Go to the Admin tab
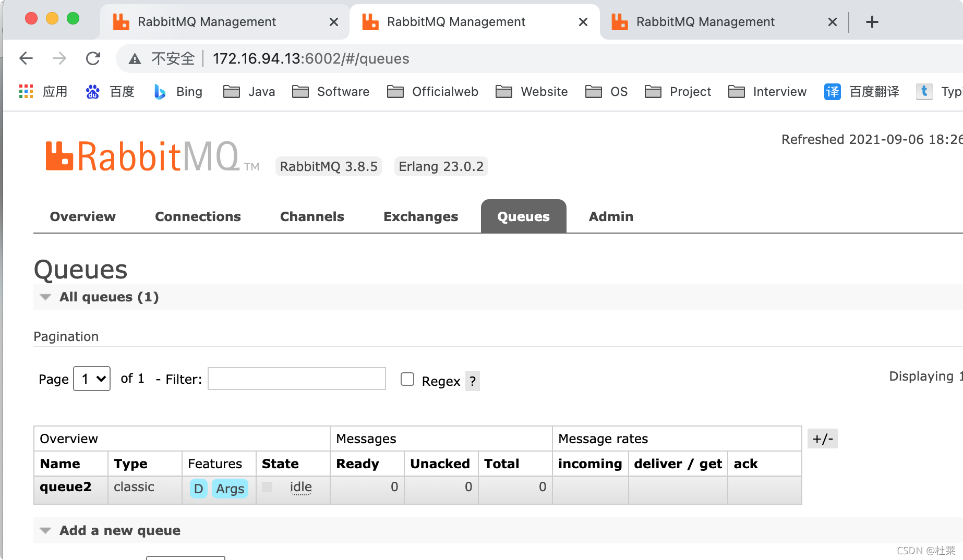The height and width of the screenshot is (560, 963). [x=611, y=216]
